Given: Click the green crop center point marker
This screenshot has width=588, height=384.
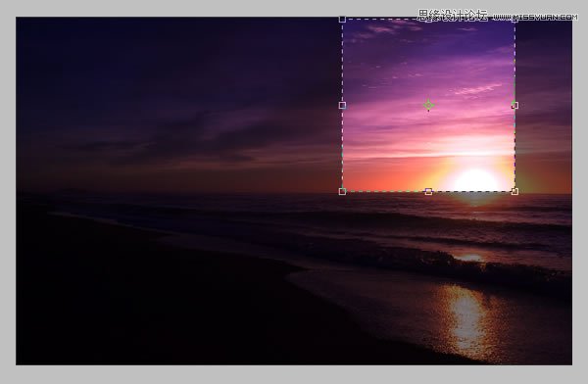Looking at the screenshot, I should [428, 106].
